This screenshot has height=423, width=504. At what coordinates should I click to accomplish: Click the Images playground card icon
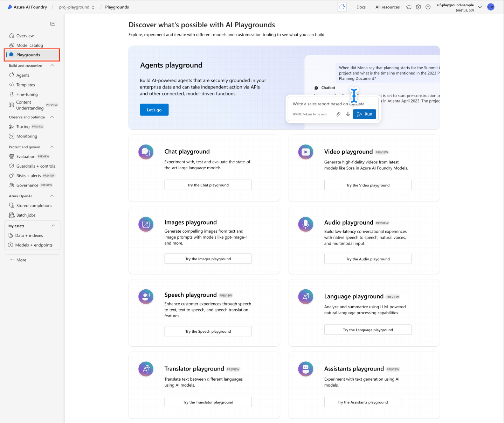146,225
